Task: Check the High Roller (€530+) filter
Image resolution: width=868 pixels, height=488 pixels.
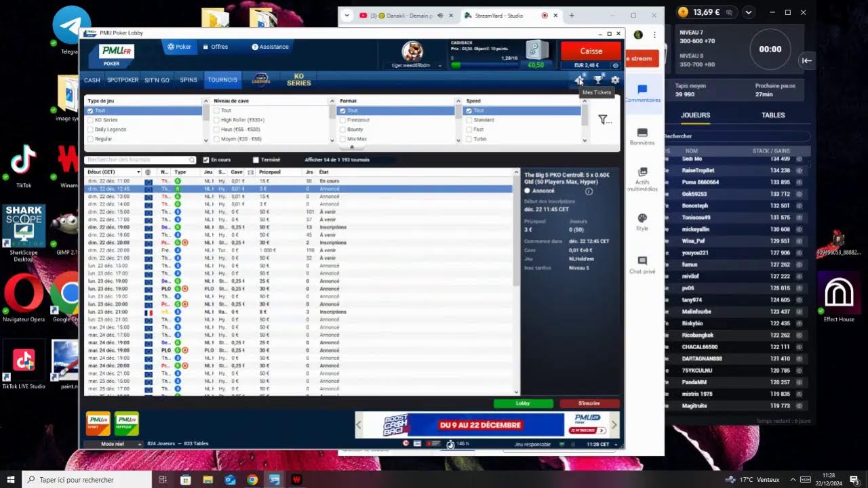Action: click(x=216, y=120)
